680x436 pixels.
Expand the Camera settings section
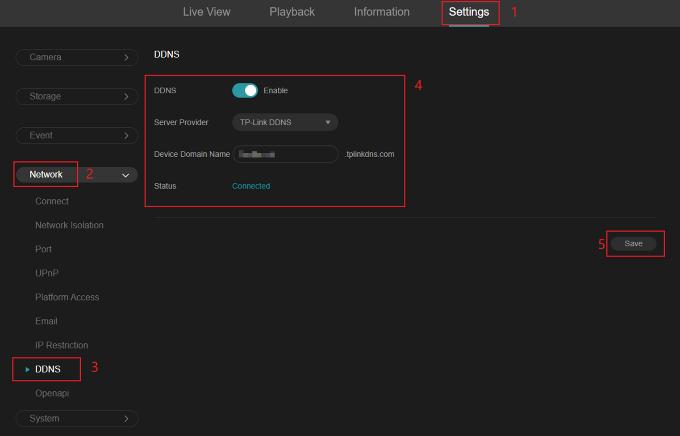point(77,58)
